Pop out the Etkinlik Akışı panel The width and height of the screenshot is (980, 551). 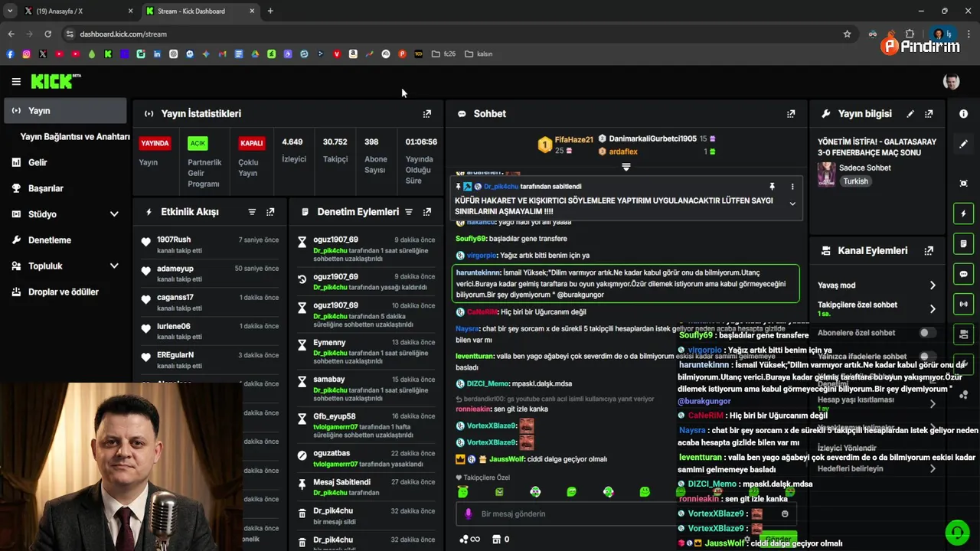[270, 212]
